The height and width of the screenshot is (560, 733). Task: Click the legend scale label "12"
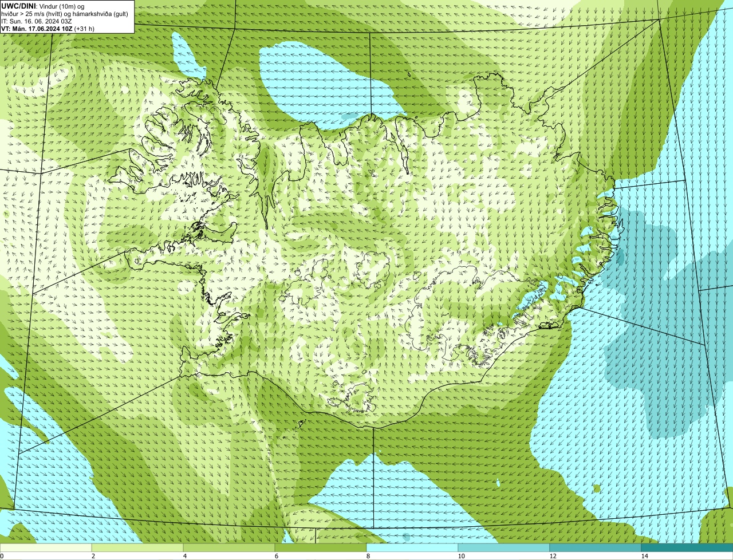553,556
